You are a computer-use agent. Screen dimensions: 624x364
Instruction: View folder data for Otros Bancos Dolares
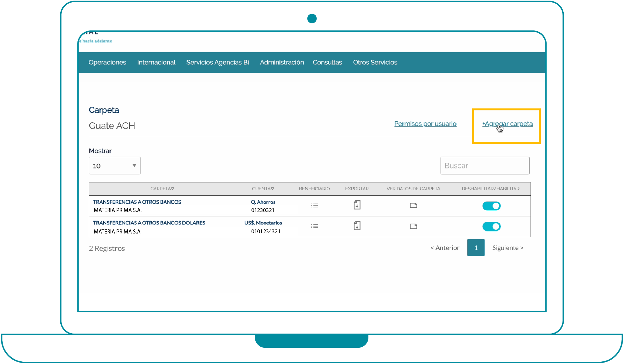[x=413, y=226]
